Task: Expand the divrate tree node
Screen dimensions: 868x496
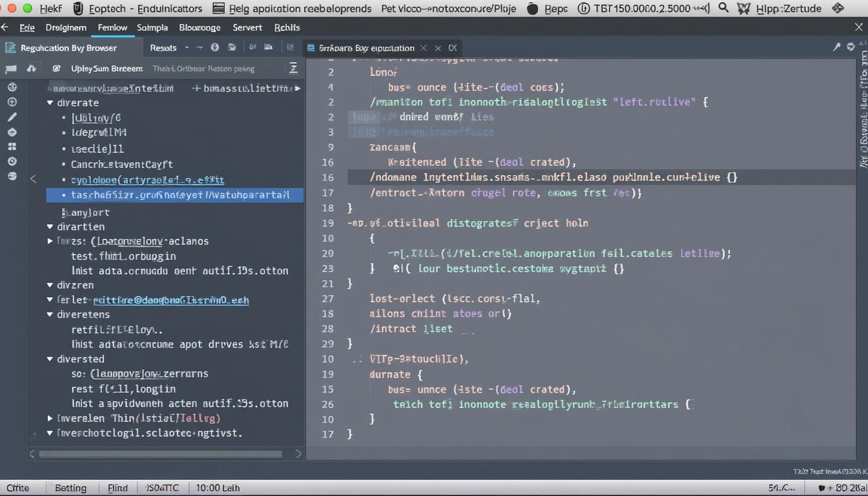Action: click(x=50, y=102)
